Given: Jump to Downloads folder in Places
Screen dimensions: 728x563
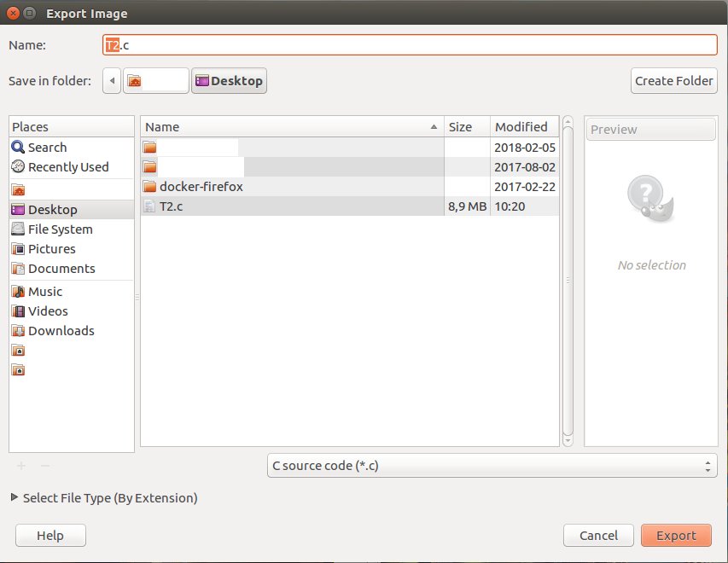Looking at the screenshot, I should click(x=61, y=331).
